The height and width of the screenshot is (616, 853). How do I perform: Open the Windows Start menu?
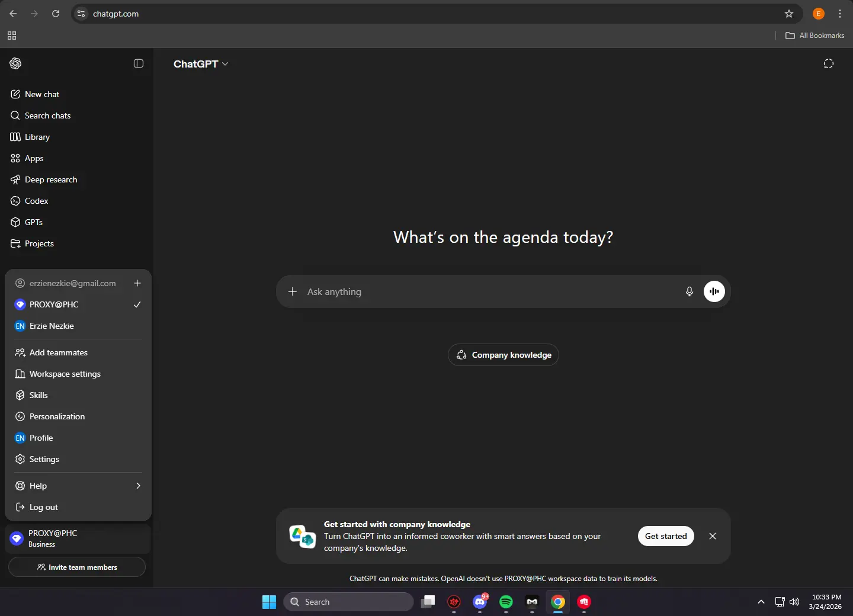[x=270, y=602]
